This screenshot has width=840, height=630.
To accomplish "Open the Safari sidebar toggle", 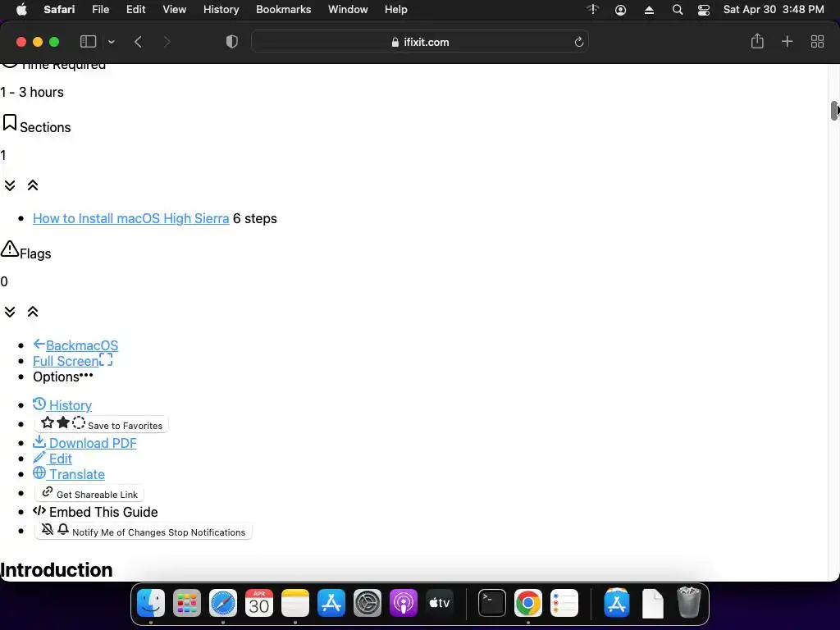I will [88, 42].
